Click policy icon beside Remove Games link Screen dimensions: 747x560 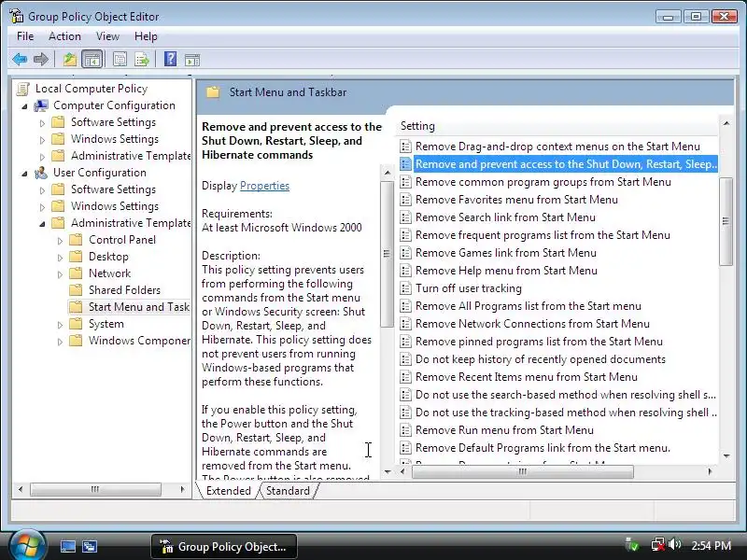point(405,253)
